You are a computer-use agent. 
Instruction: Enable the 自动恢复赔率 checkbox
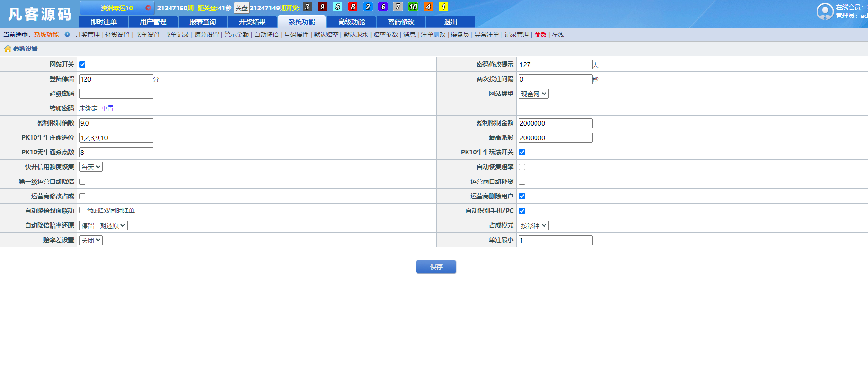pos(522,167)
